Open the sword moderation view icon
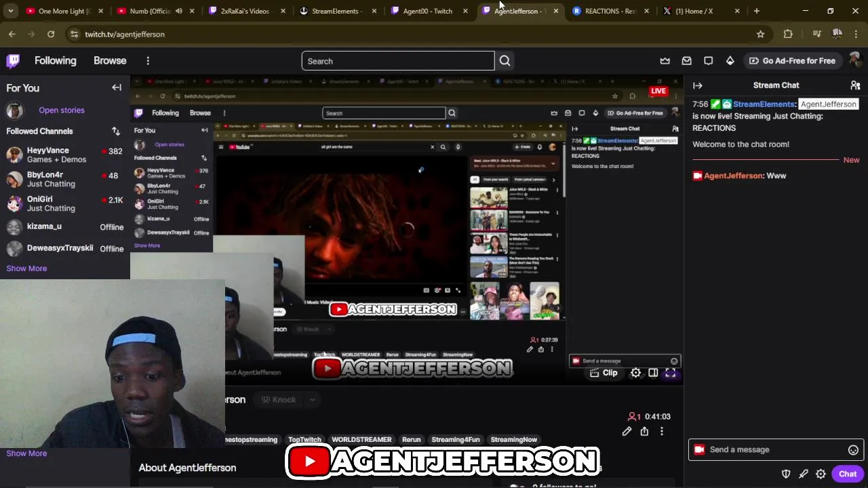868x488 pixels. click(803, 474)
